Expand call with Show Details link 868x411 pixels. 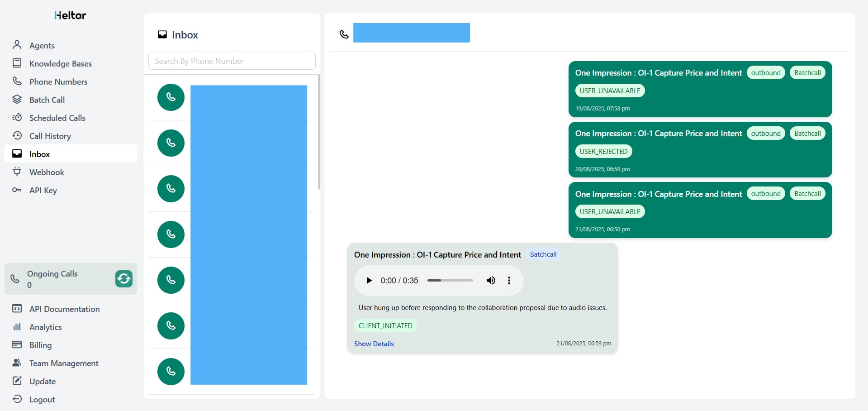coord(374,344)
